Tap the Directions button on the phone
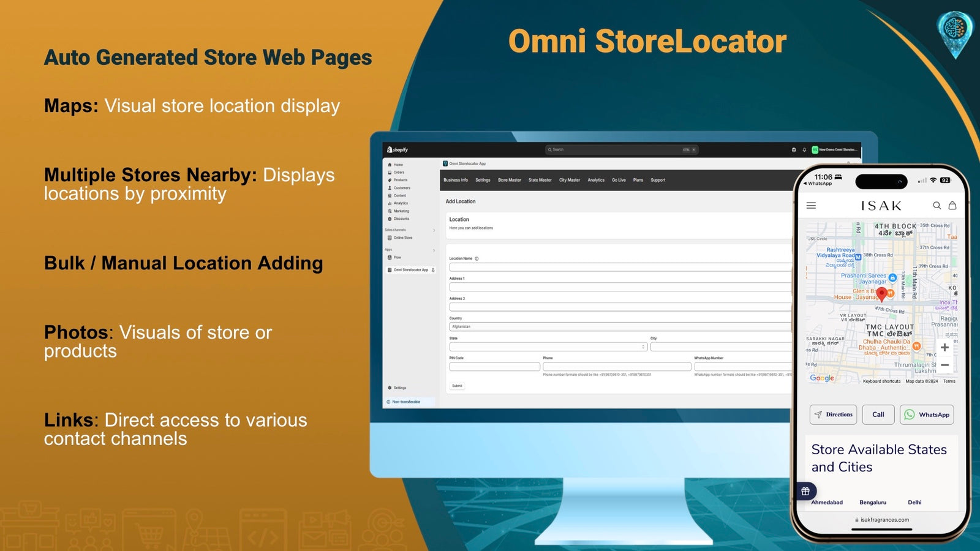 pyautogui.click(x=833, y=414)
